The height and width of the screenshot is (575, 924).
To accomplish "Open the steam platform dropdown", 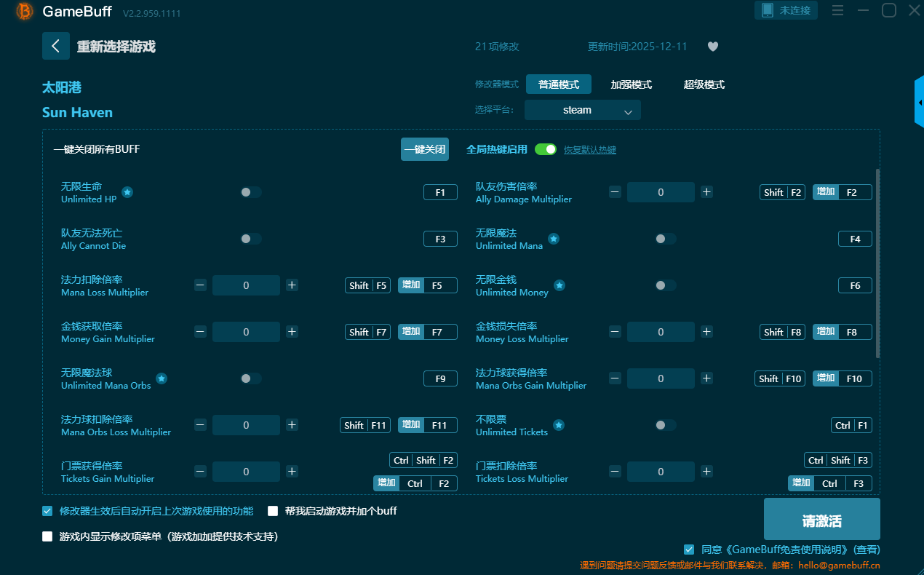I will click(582, 111).
